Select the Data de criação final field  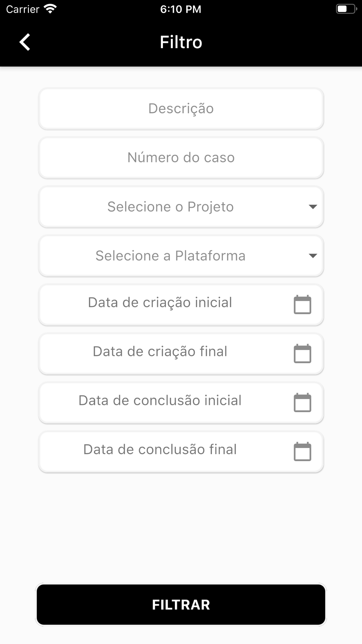click(x=160, y=352)
